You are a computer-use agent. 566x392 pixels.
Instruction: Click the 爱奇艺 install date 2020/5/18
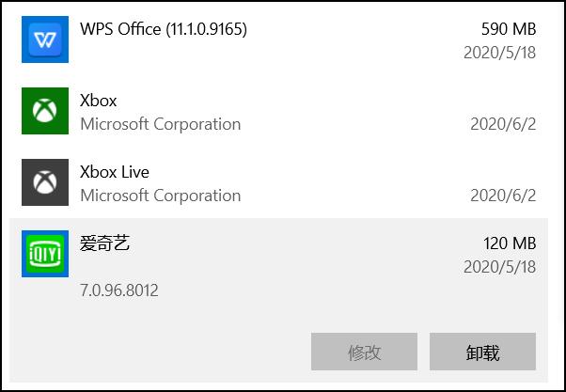(x=499, y=267)
